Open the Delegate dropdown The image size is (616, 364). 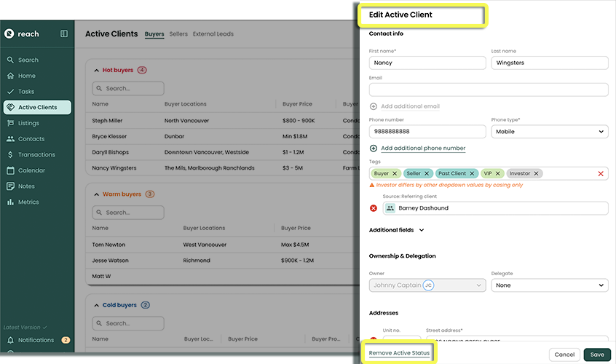pyautogui.click(x=549, y=285)
